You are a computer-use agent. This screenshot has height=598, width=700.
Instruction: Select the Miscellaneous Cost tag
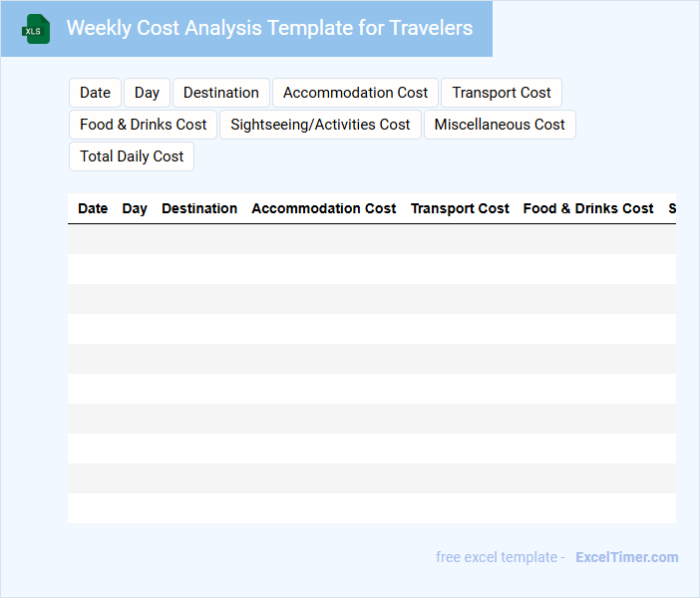coord(500,125)
